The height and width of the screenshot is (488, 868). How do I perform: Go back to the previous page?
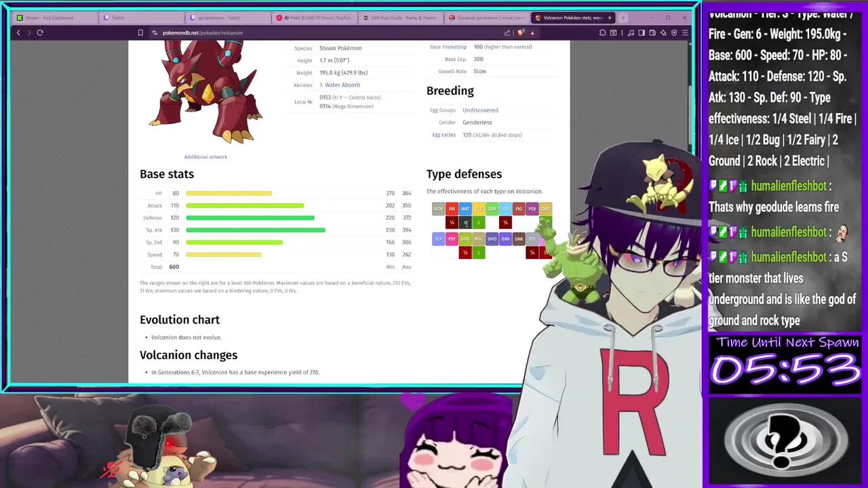18,33
